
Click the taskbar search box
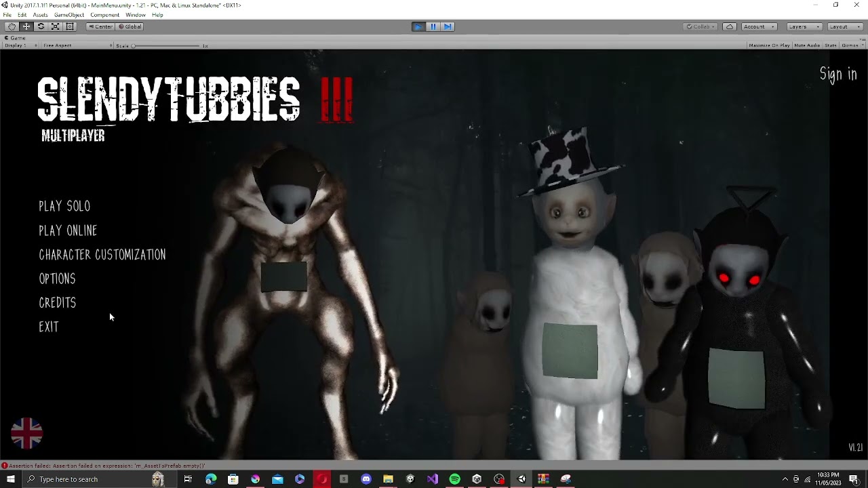point(100,479)
